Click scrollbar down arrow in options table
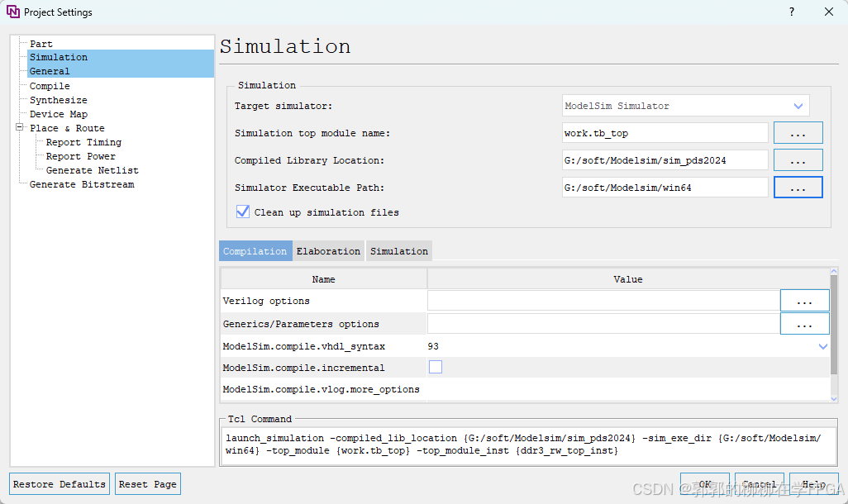Screen dimensions: 848x504 click(833, 398)
